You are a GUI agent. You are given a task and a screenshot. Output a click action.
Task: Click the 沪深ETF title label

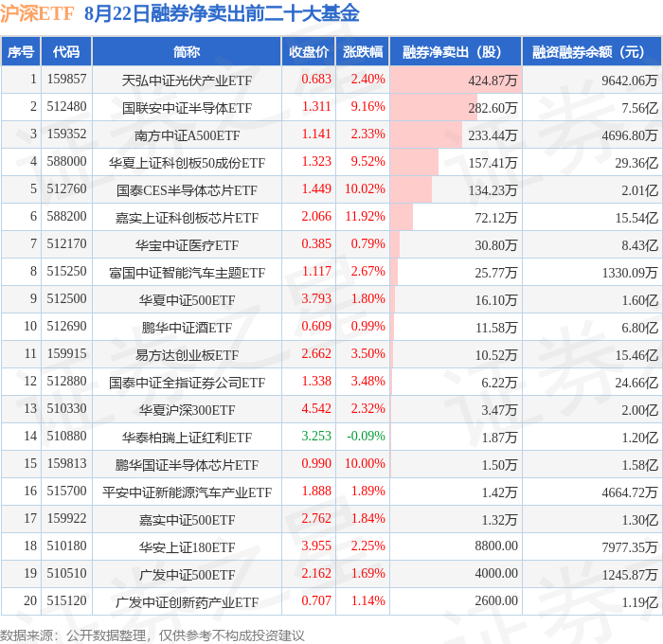(x=37, y=13)
